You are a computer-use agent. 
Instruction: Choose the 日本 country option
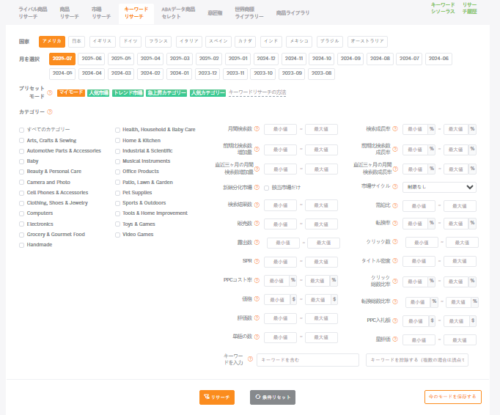pos(76,41)
